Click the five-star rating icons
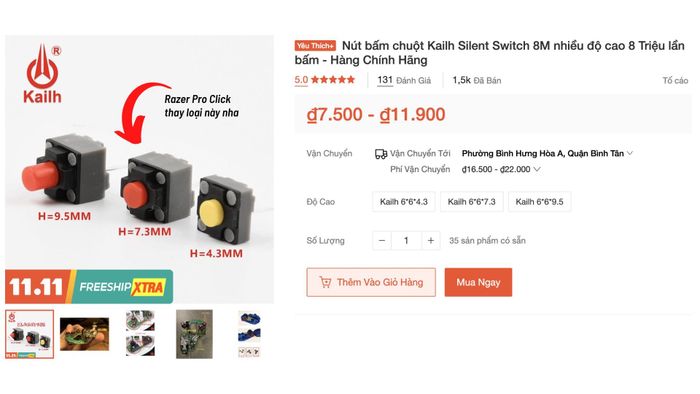Image resolution: width=700 pixels, height=394 pixels. point(333,80)
